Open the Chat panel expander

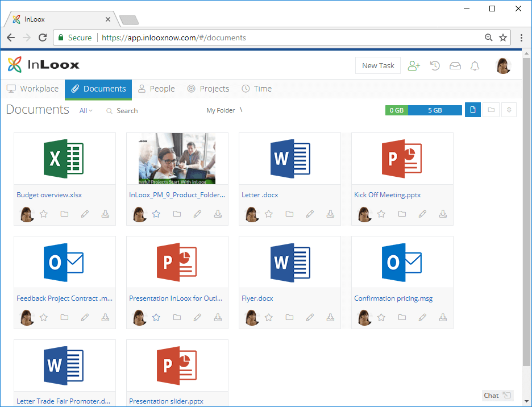(507, 395)
